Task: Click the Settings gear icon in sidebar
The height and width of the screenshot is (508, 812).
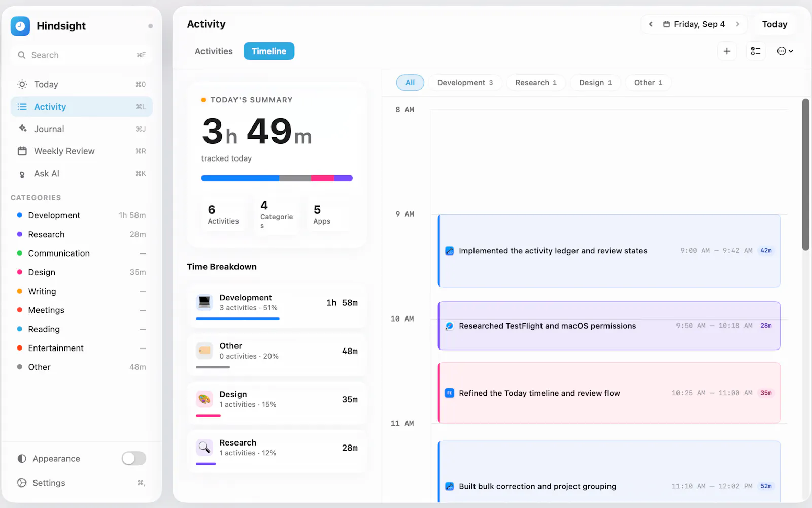Action: tap(22, 483)
